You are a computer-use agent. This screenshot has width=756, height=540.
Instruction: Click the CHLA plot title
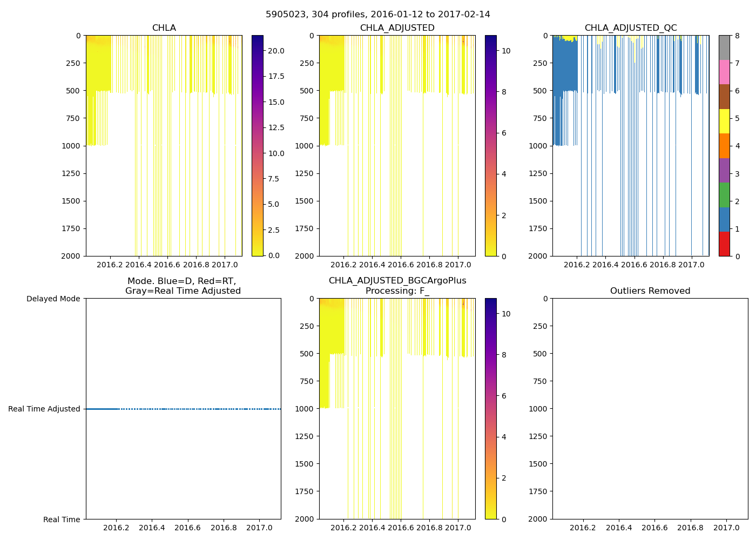(164, 28)
